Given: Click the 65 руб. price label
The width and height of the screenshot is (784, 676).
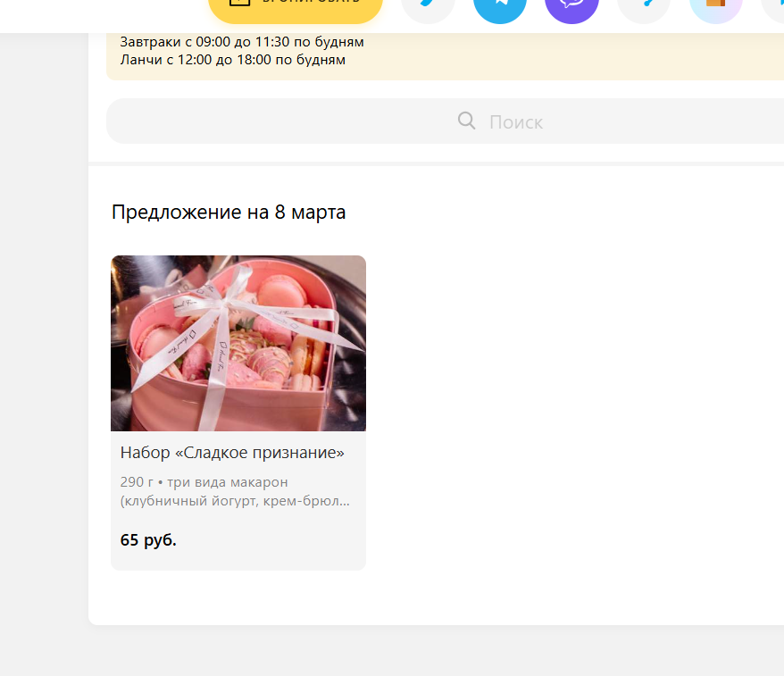Looking at the screenshot, I should [148, 540].
